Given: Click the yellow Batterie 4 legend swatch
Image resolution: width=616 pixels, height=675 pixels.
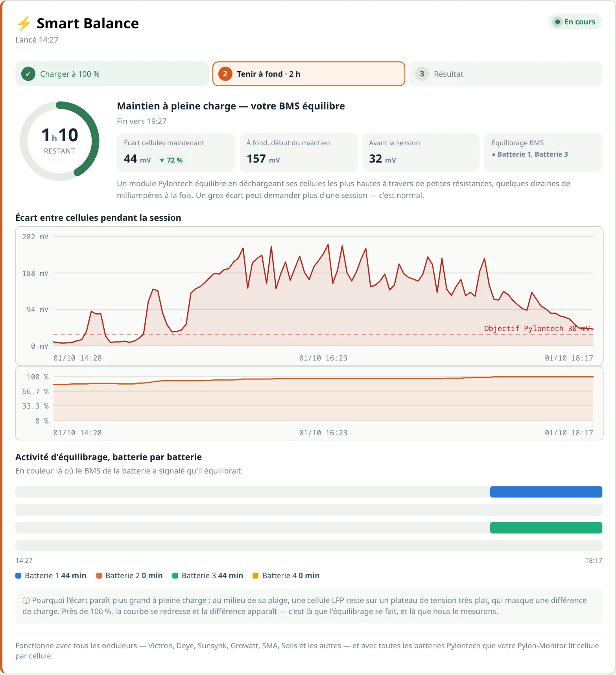Looking at the screenshot, I should (256, 575).
